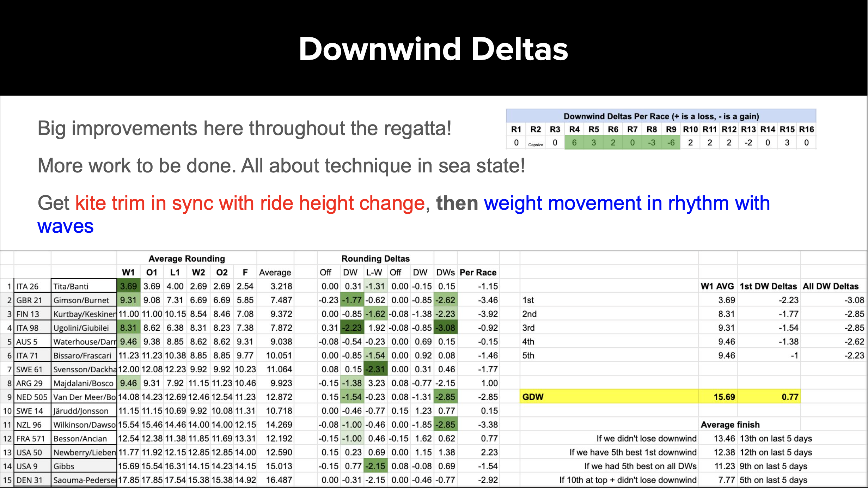
Task: Click the 'Average finish' heading
Action: coord(730,425)
